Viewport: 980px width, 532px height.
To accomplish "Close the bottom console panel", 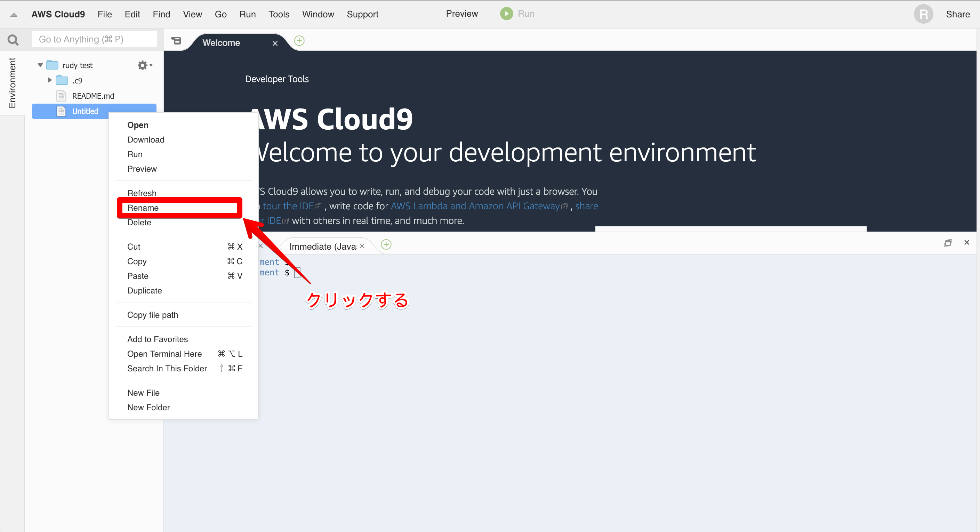I will pos(967,242).
